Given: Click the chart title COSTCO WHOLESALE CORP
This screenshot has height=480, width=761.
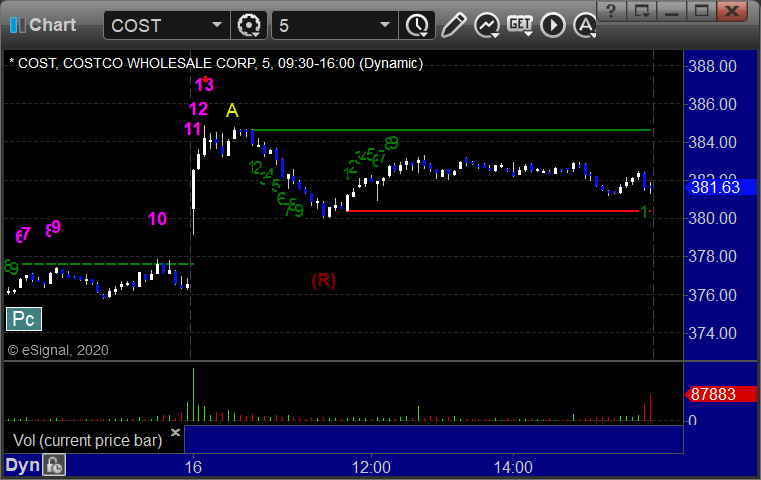Looking at the screenshot, I should pyautogui.click(x=159, y=64).
